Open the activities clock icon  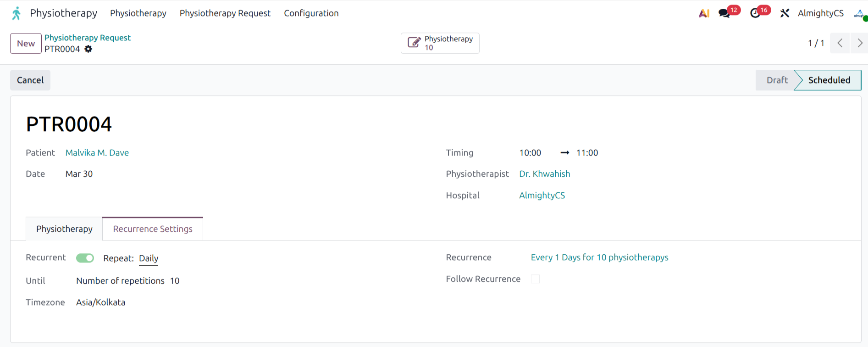coord(755,13)
